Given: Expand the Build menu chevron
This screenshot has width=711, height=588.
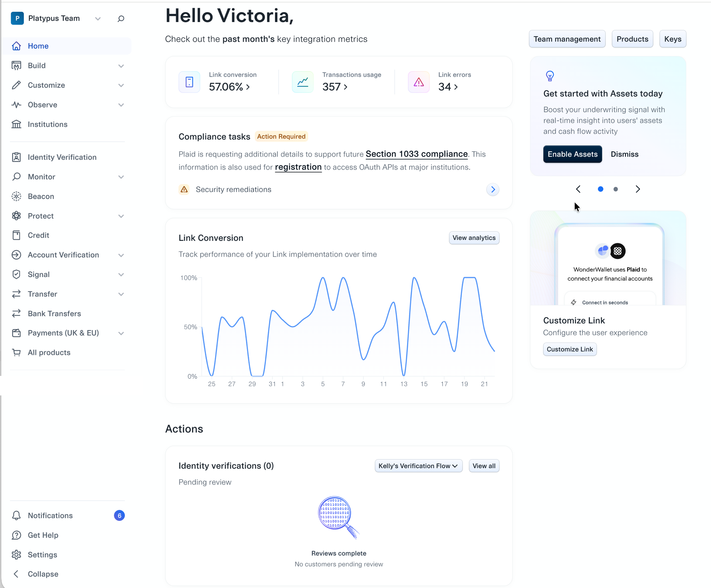Looking at the screenshot, I should pyautogui.click(x=121, y=66).
